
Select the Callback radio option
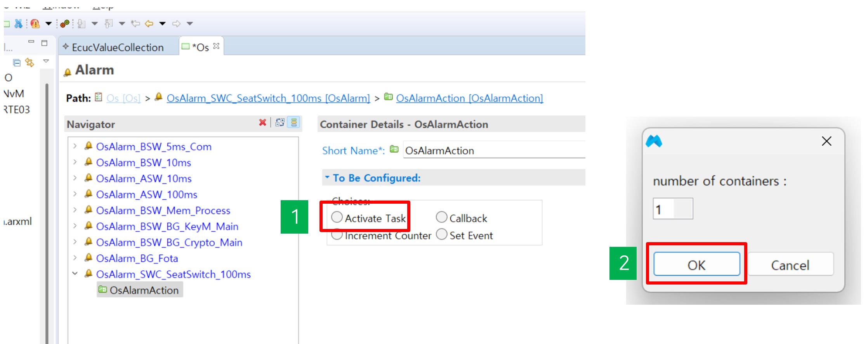pyautogui.click(x=441, y=217)
